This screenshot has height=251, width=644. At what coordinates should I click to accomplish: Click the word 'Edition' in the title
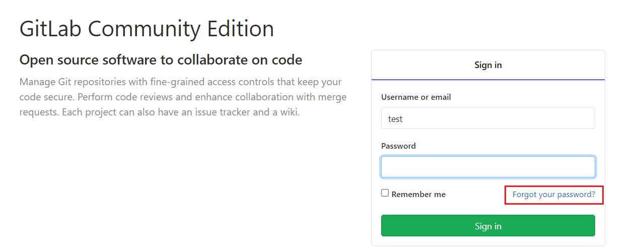point(240,29)
